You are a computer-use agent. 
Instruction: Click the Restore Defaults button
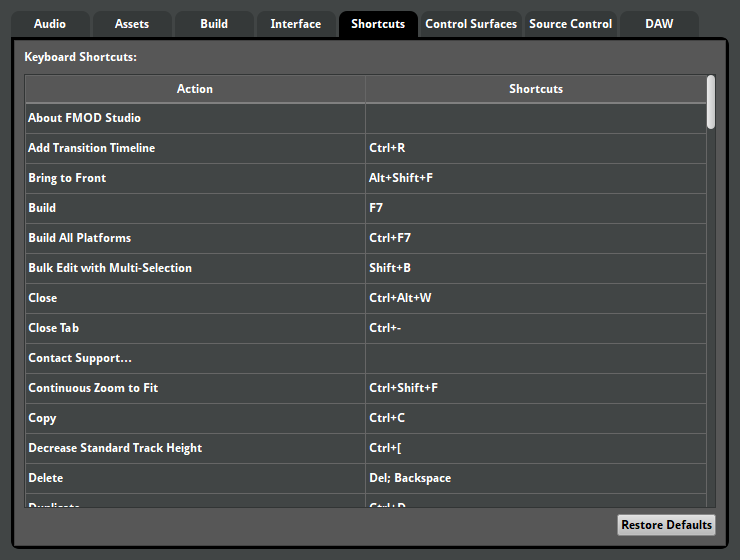(666, 525)
